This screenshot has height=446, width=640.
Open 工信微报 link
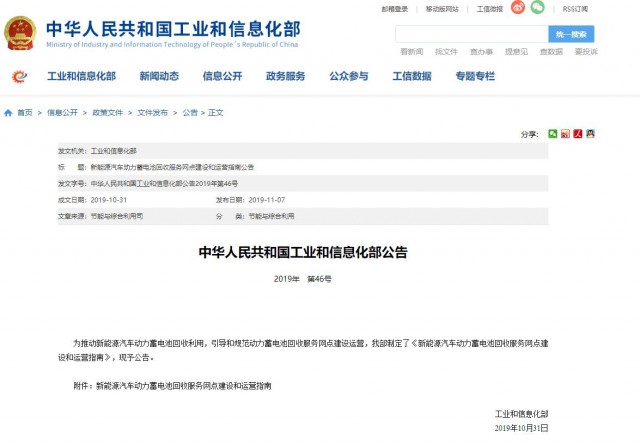490,9
